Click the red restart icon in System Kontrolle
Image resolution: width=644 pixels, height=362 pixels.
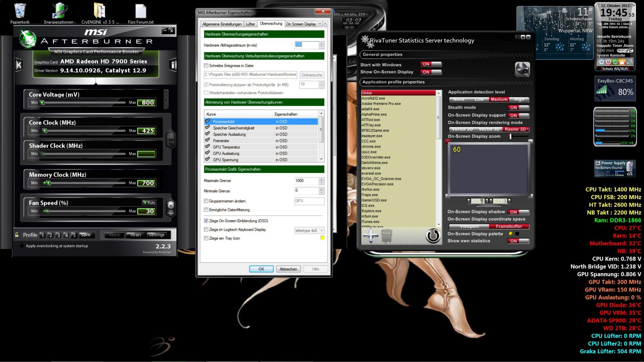point(608,62)
